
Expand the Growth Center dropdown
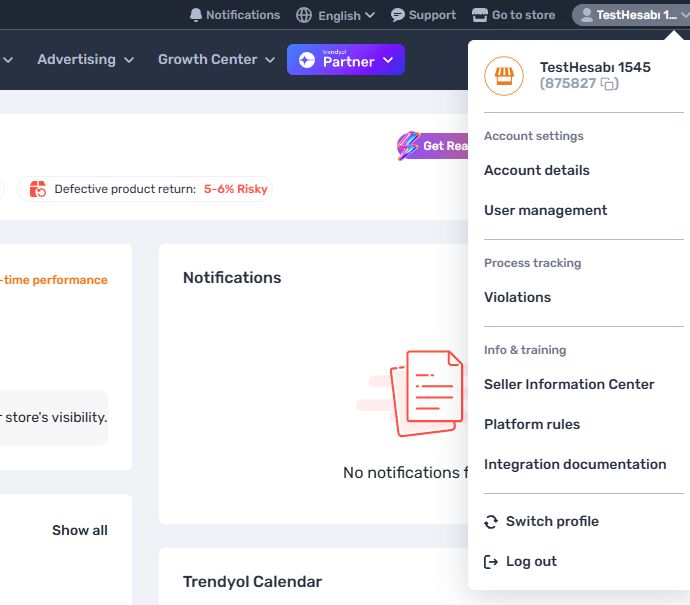click(270, 60)
